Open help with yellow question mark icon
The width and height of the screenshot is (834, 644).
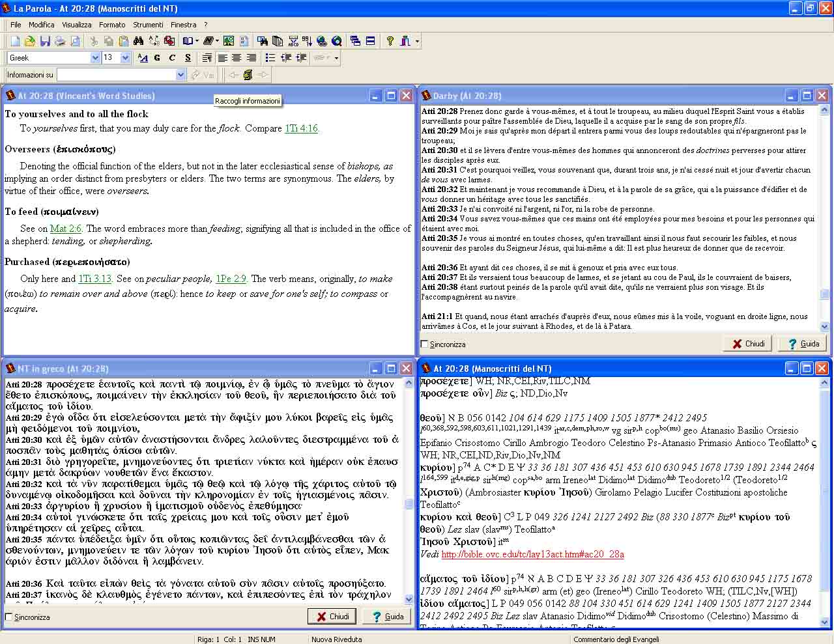coord(390,41)
